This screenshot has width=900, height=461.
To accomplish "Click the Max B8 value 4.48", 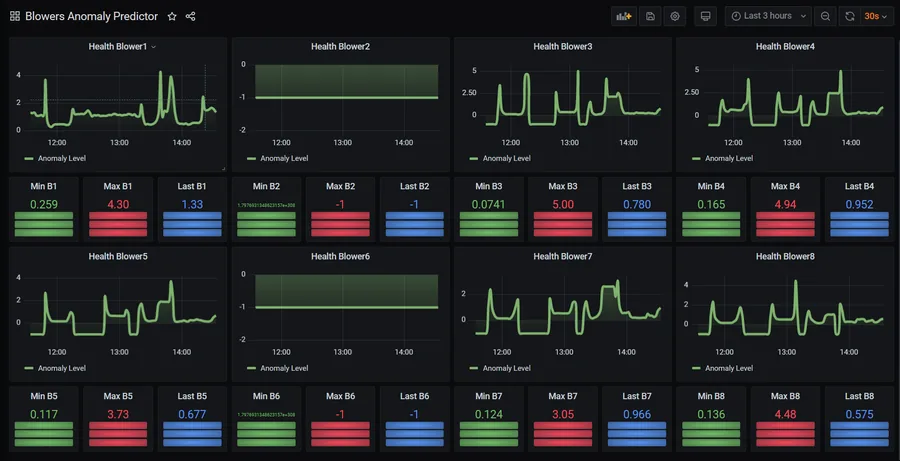I will 785,414.
